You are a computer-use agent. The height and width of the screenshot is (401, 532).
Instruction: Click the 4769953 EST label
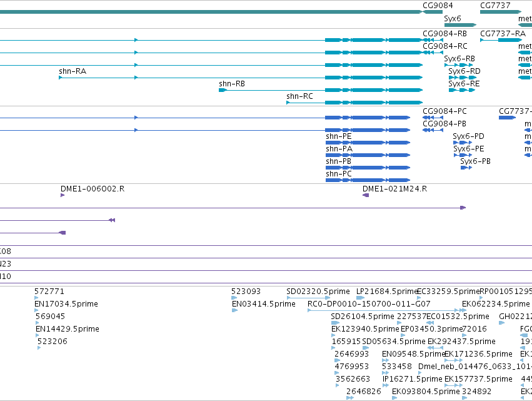point(351,367)
